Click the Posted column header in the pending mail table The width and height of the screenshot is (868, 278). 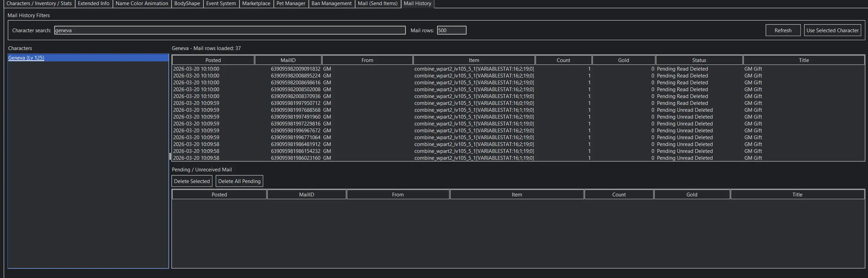219,194
